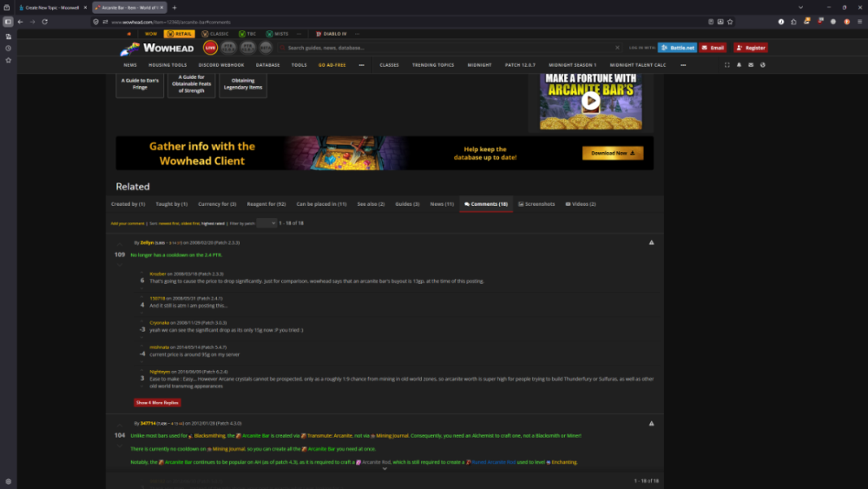Go back with browser back arrow
Screen dimensions: 868x489
[21, 22]
